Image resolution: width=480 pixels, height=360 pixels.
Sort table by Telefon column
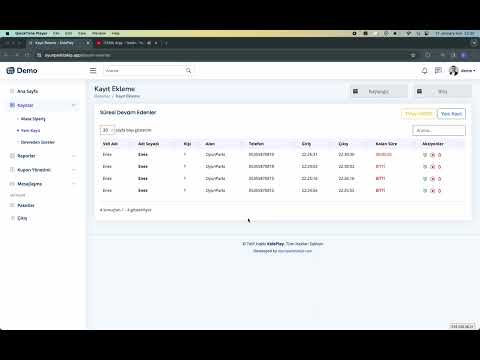256,144
